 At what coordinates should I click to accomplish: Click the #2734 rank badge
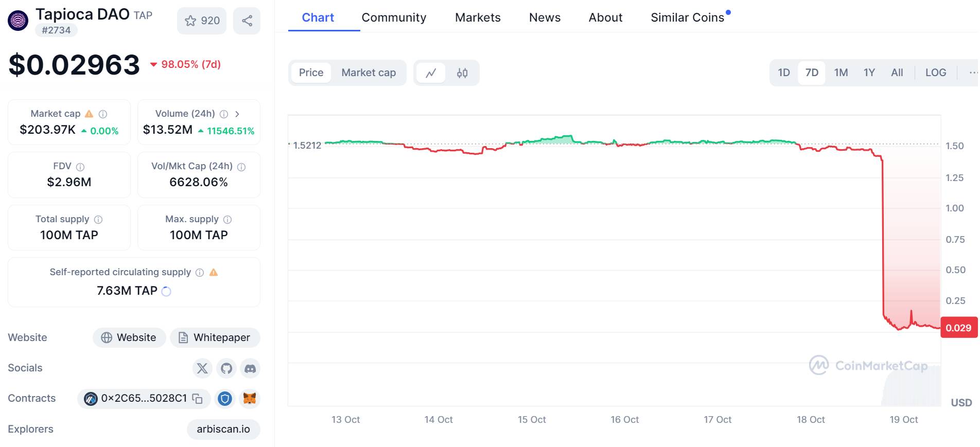56,30
